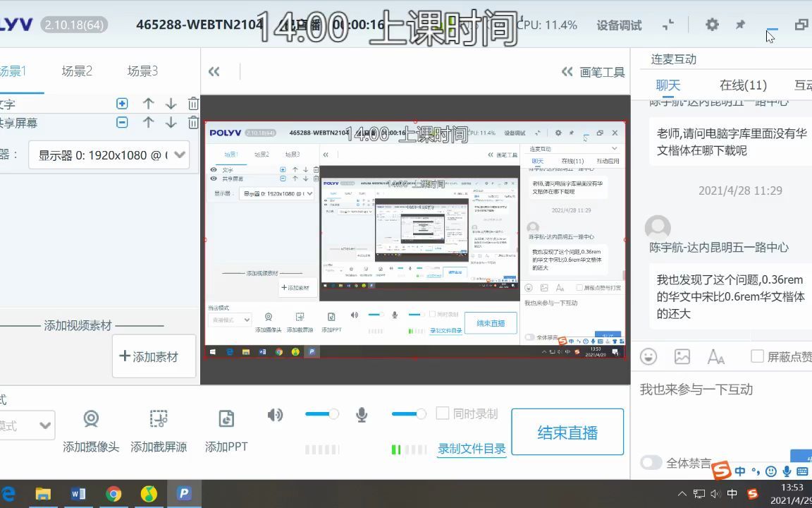Image resolution: width=812 pixels, height=508 pixels.
Task: Collapse the 共享屏幕 layer settings
Action: [121, 122]
